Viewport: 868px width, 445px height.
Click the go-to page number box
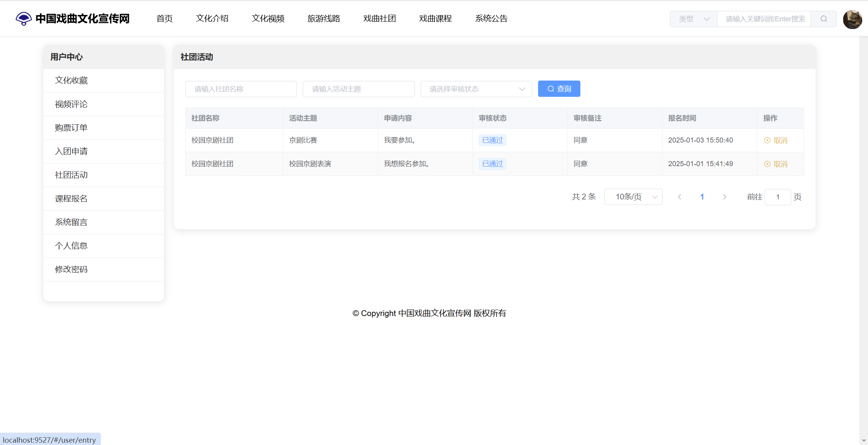coord(777,197)
